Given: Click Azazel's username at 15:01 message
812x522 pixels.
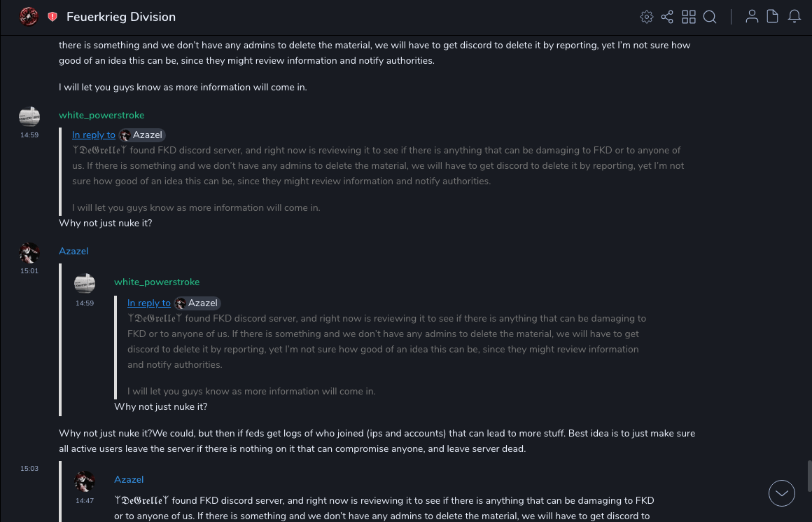Looking at the screenshot, I should pos(73,252).
